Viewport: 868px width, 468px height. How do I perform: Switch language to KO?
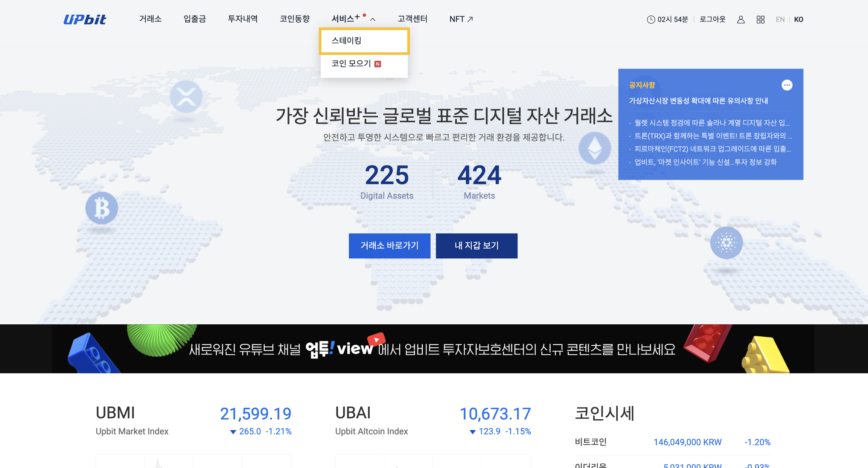[798, 20]
